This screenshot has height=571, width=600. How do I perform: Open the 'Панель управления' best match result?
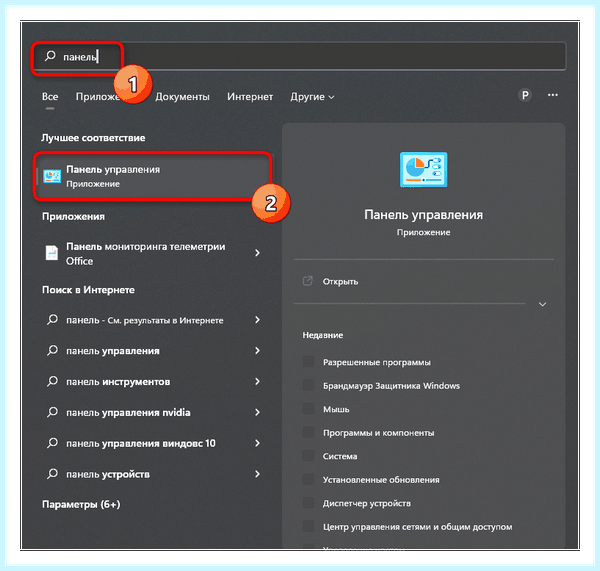click(153, 176)
